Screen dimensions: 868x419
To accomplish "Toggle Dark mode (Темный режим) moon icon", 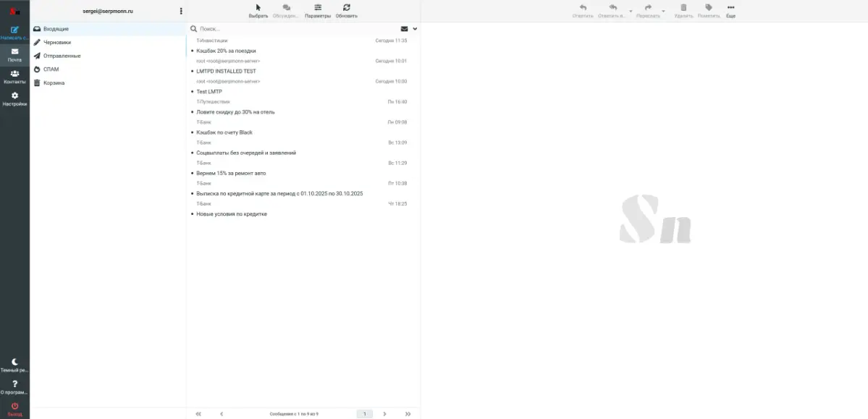I will [x=14, y=362].
